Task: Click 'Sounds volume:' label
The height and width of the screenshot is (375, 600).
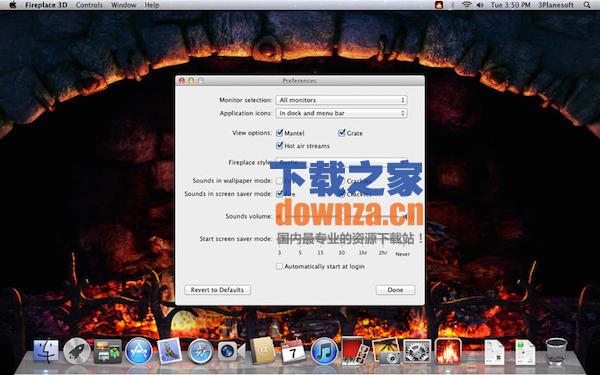Action: (x=249, y=216)
